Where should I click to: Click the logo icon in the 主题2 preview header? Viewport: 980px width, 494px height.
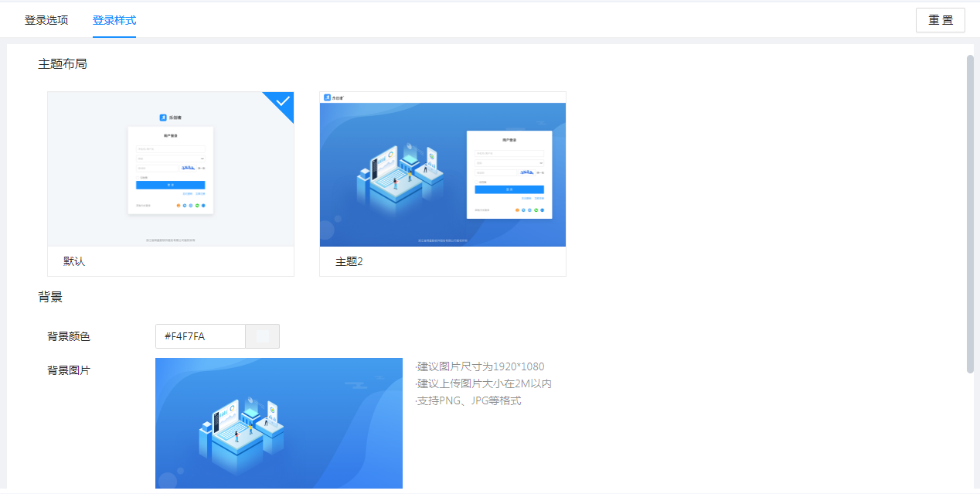click(328, 97)
